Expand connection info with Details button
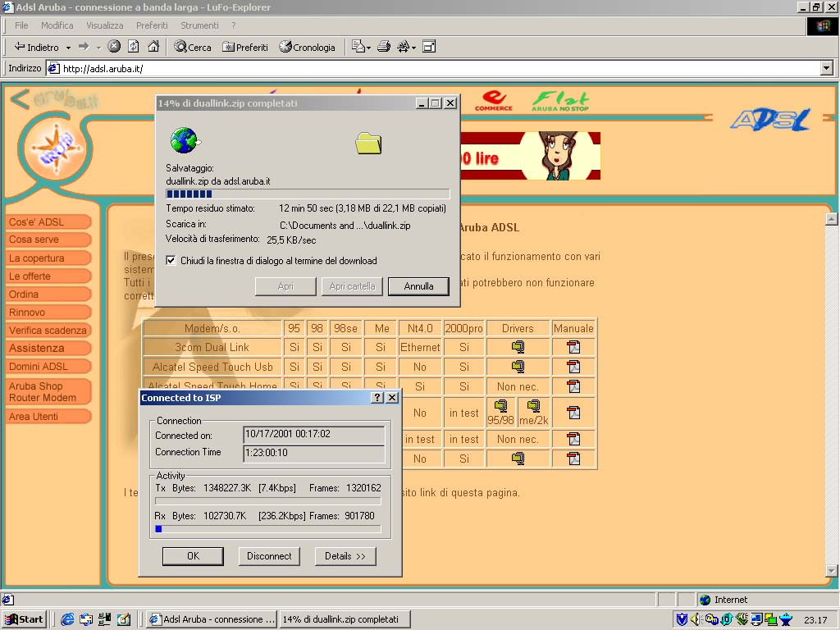The image size is (840, 630). [x=345, y=556]
